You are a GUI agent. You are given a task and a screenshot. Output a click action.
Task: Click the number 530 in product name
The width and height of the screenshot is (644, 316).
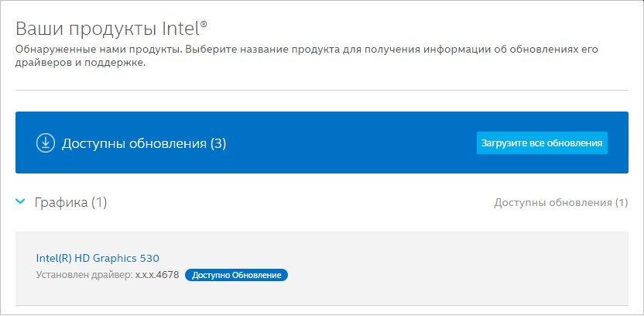(149, 258)
